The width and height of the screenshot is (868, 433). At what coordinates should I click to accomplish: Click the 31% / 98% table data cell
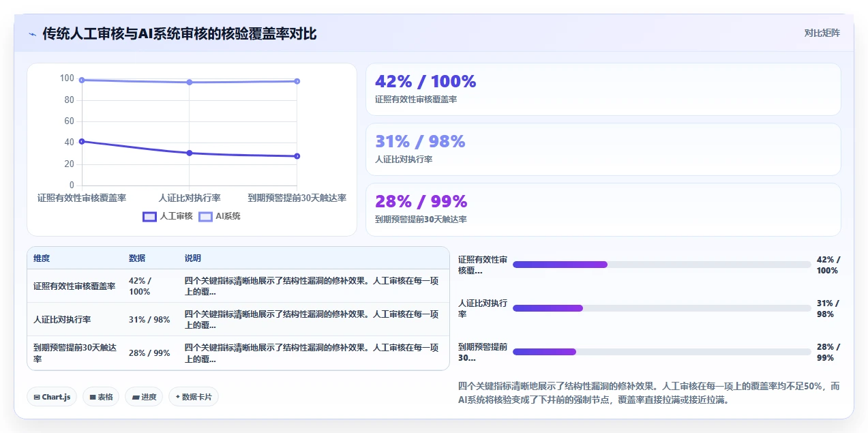(149, 320)
